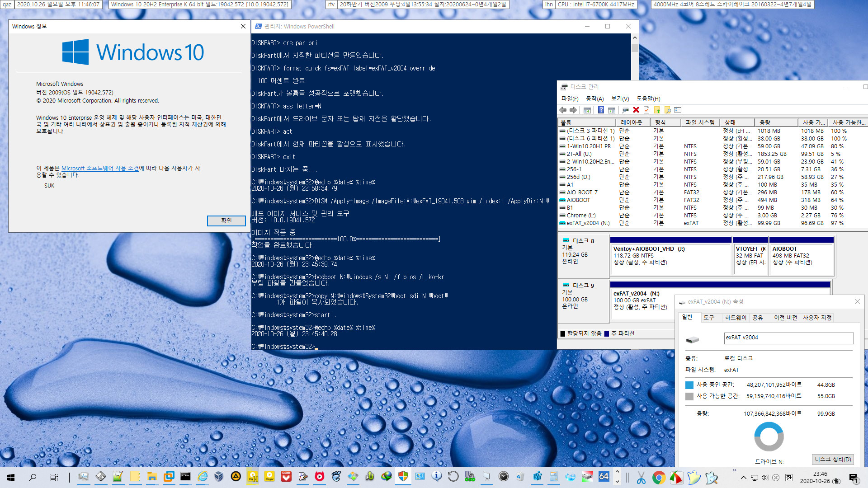Click the folder-with-green-arrow toolbar icon
This screenshot has width=868, height=488.
657,110
